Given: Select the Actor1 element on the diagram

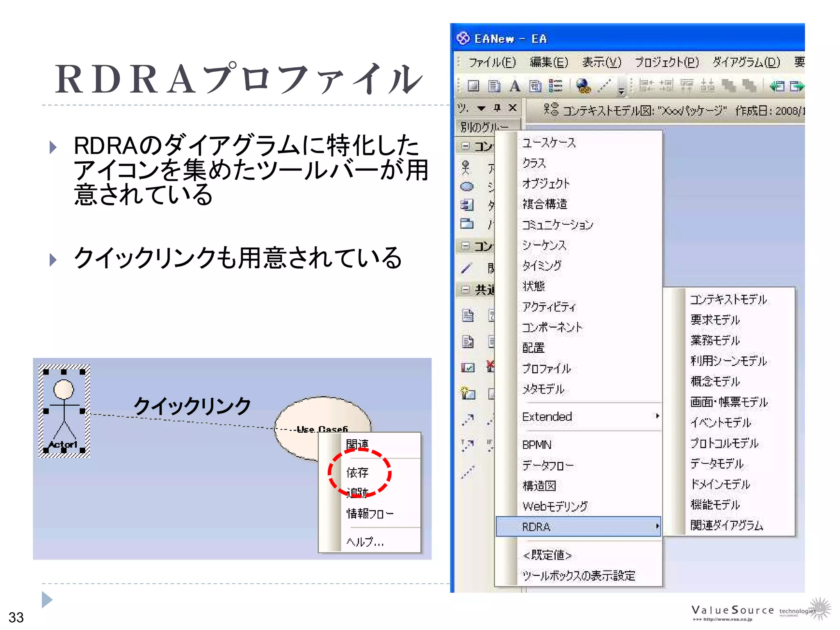Looking at the screenshot, I should 64,411.
